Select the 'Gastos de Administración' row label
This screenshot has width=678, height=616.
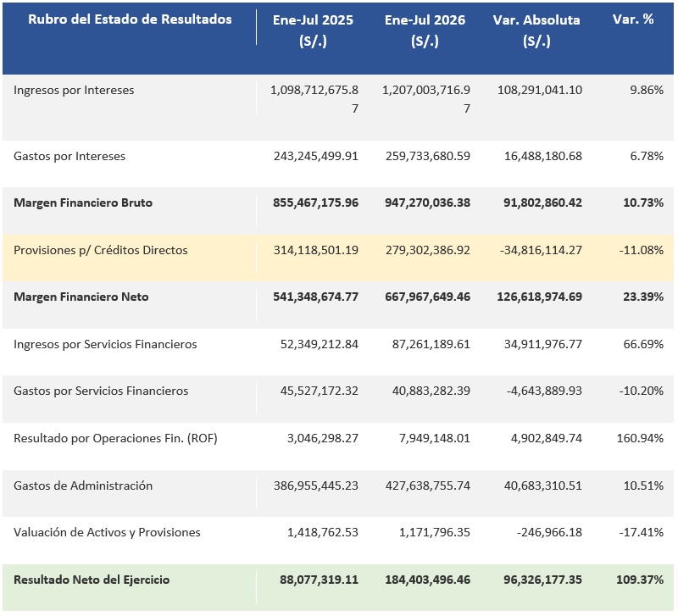click(x=83, y=486)
